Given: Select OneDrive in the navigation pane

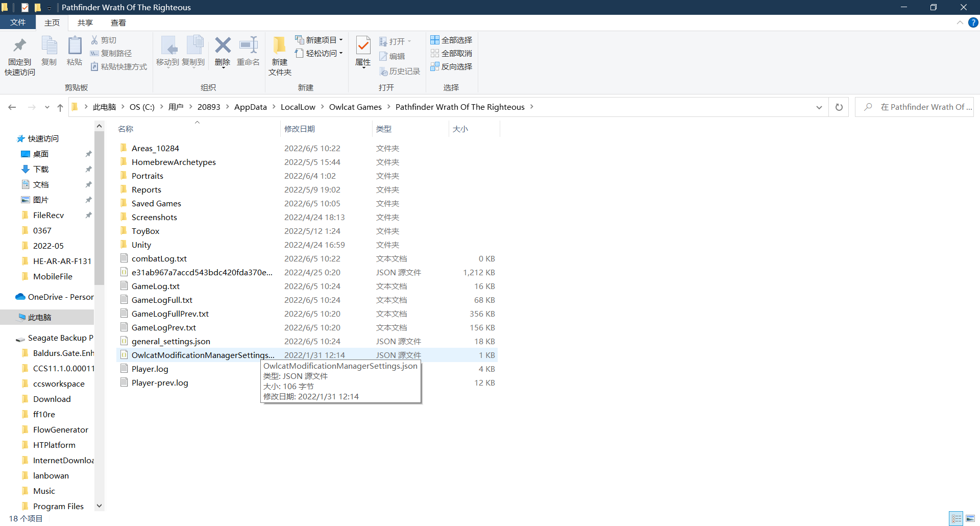Looking at the screenshot, I should pos(55,297).
